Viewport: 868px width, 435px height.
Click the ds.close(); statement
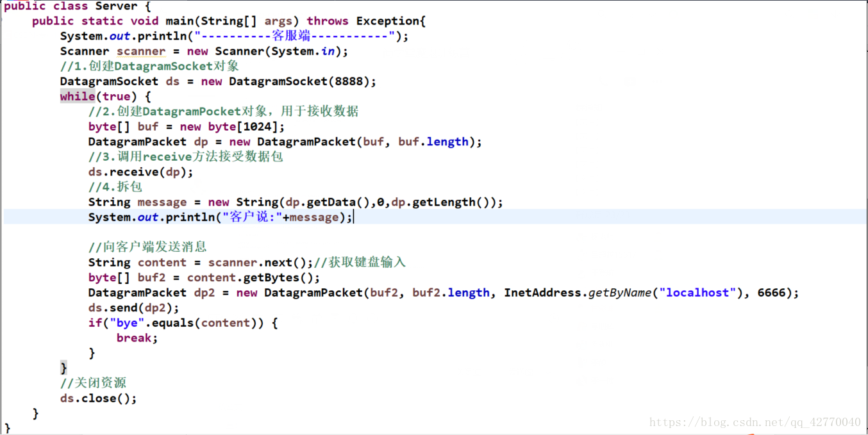pos(99,398)
